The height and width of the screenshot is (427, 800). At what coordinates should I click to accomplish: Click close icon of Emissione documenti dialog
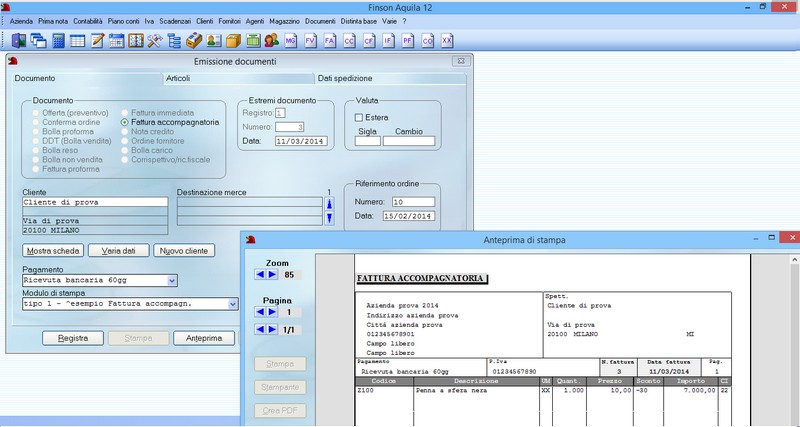(x=461, y=61)
